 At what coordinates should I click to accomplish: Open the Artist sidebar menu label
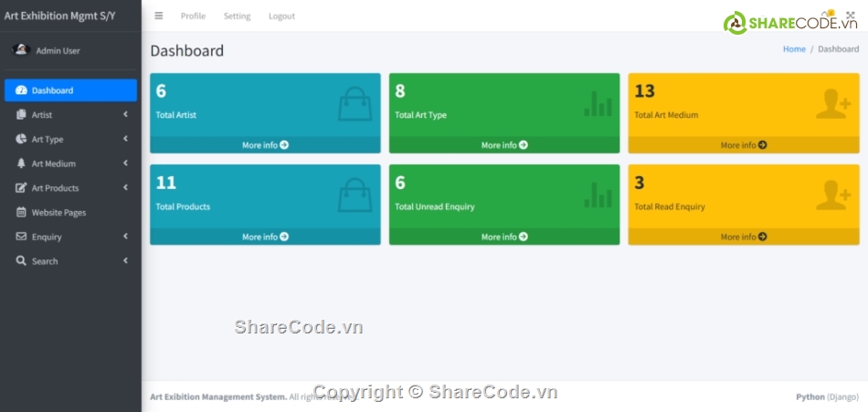pyautogui.click(x=42, y=114)
